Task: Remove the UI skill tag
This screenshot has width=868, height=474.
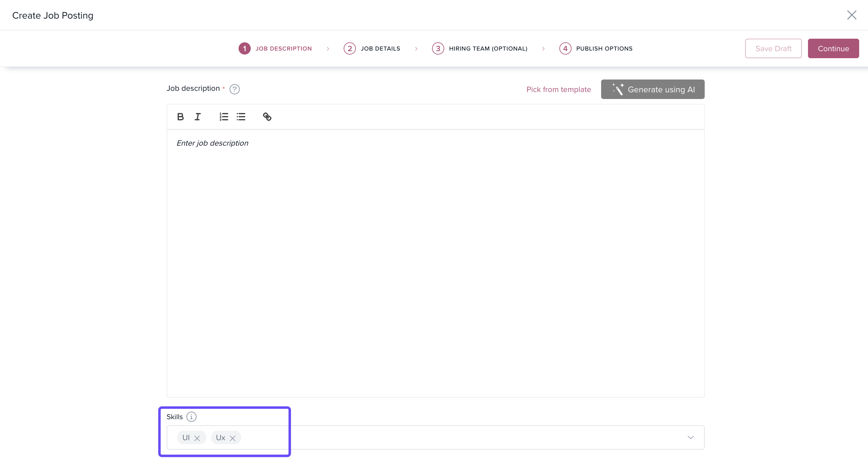Action: point(197,438)
